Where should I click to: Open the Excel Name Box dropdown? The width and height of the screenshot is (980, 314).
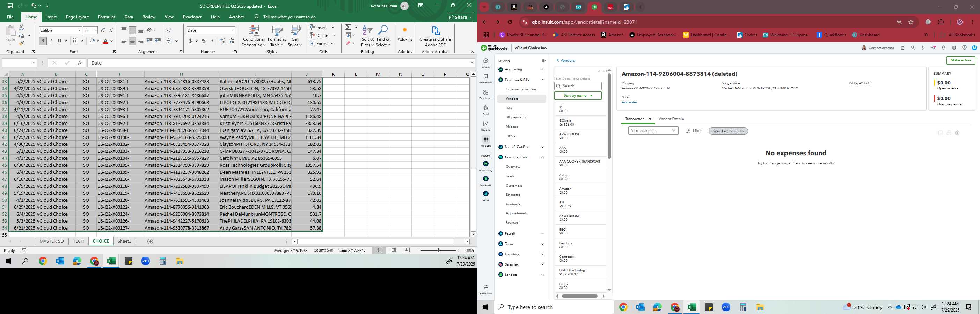pos(34,63)
